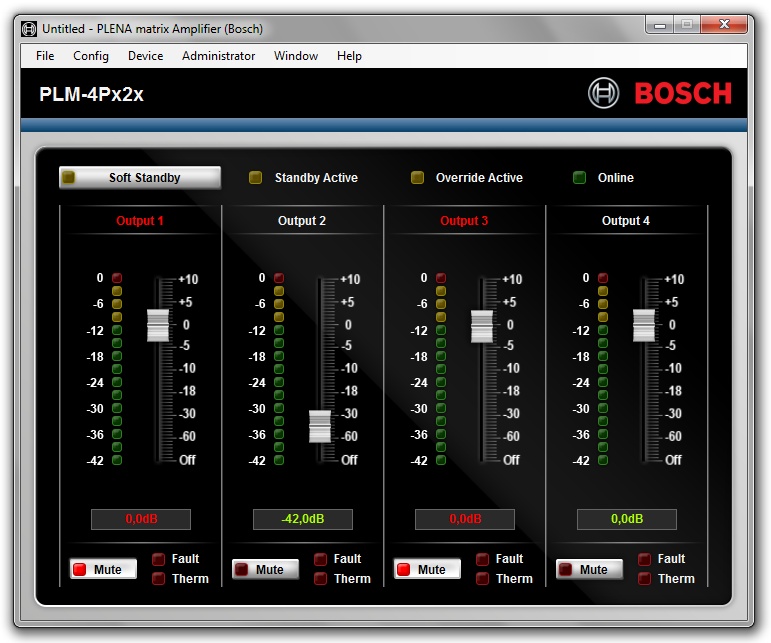Click the Online label
Image resolution: width=771 pixels, height=643 pixels.
point(616,177)
